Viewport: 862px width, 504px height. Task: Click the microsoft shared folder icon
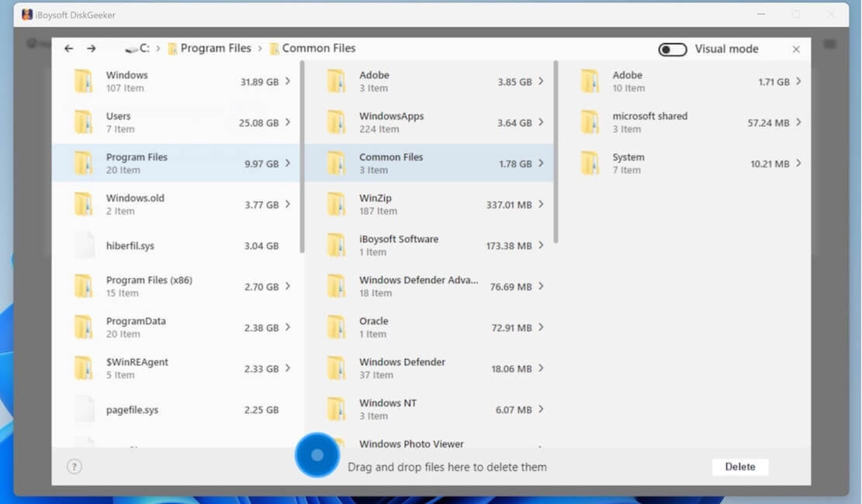point(590,123)
